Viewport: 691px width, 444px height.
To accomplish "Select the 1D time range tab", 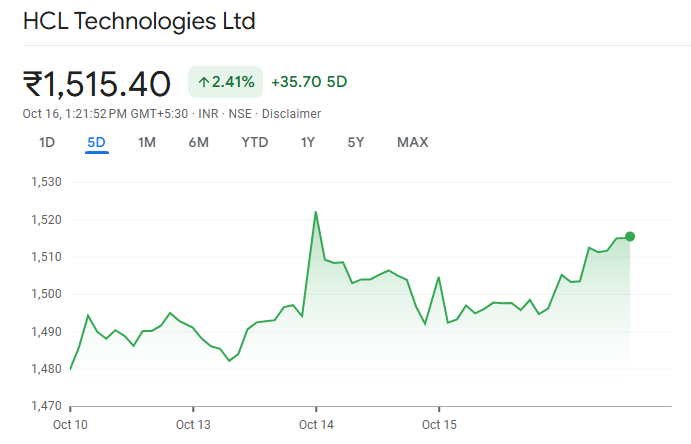I will click(47, 142).
